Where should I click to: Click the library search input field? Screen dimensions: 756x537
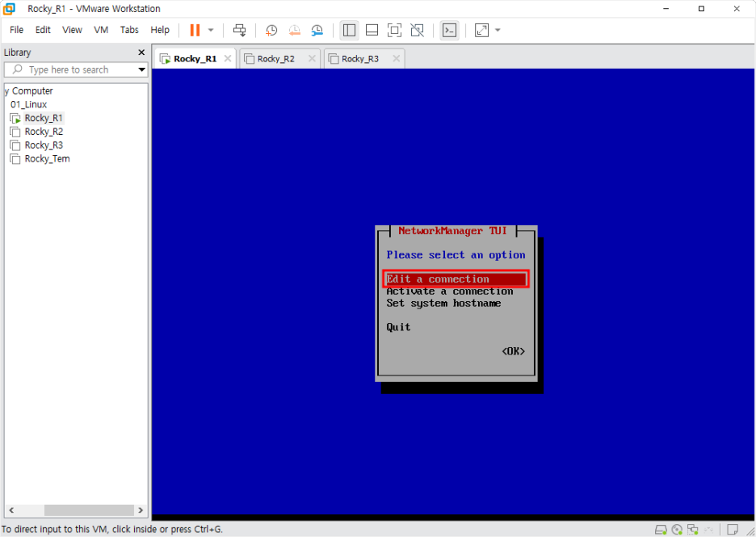(76, 69)
